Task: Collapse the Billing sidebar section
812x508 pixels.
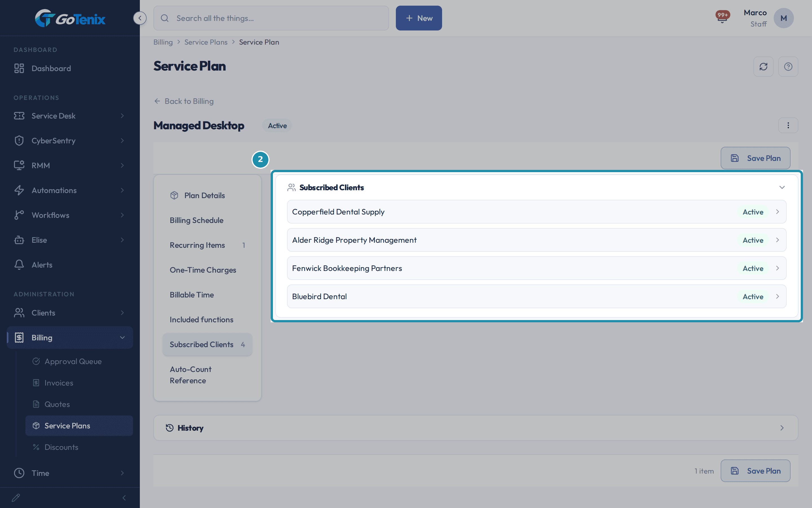Action: click(70, 338)
